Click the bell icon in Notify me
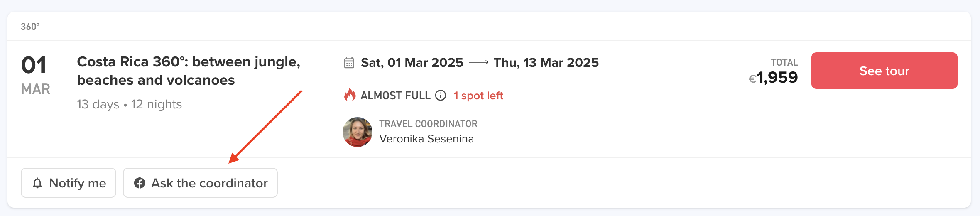 pos(37,183)
